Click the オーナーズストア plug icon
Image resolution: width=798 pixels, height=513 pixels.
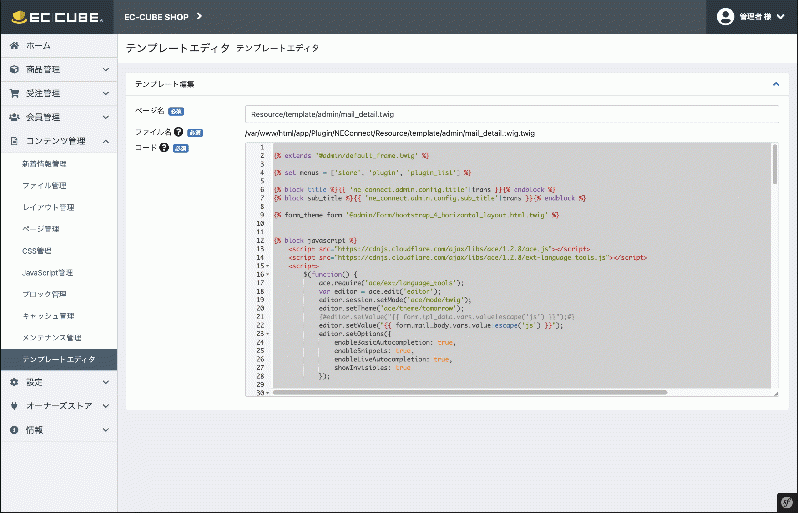click(14, 406)
